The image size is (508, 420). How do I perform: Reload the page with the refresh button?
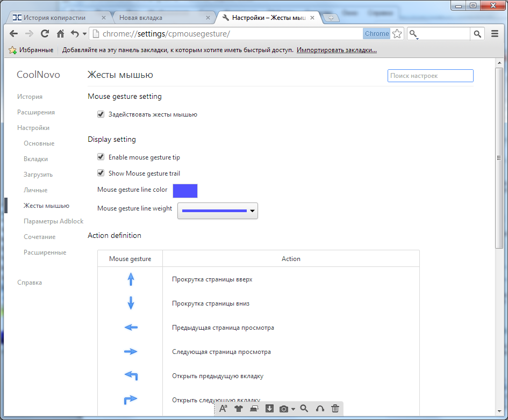pyautogui.click(x=45, y=34)
